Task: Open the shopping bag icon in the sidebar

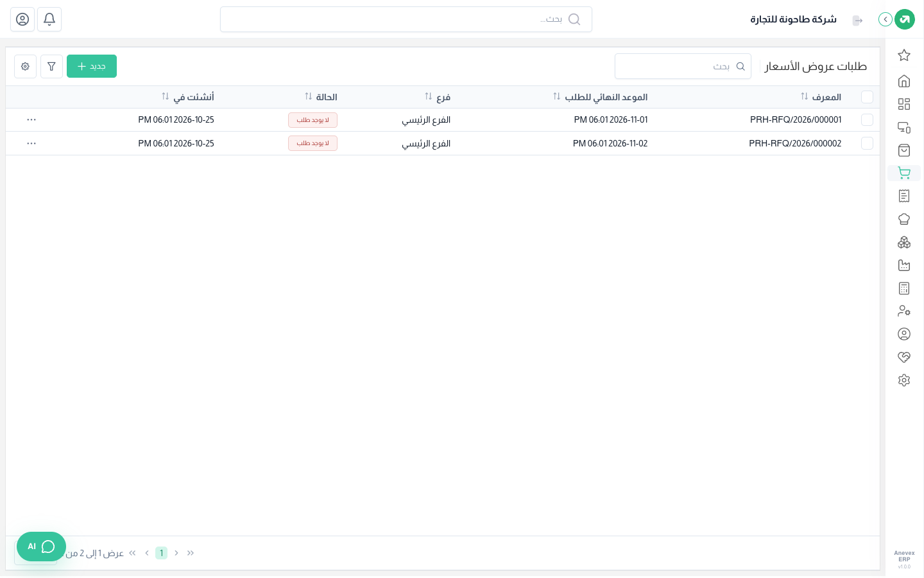Action: [904, 150]
